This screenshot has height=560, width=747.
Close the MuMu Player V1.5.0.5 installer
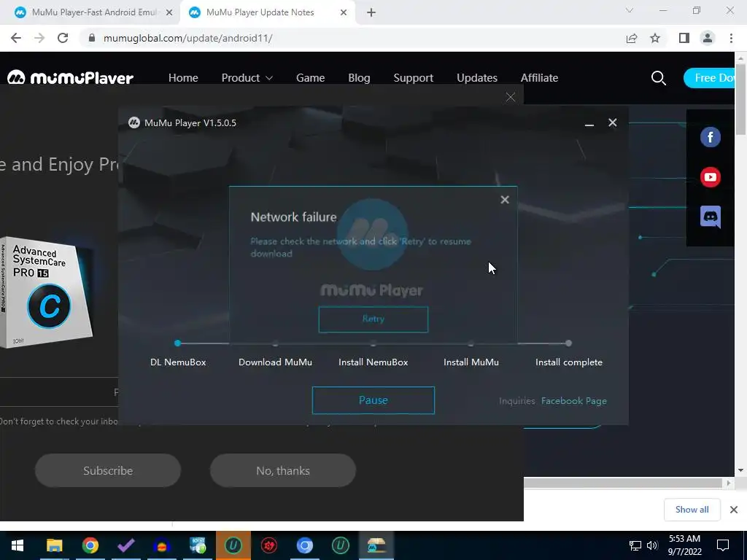point(613,122)
